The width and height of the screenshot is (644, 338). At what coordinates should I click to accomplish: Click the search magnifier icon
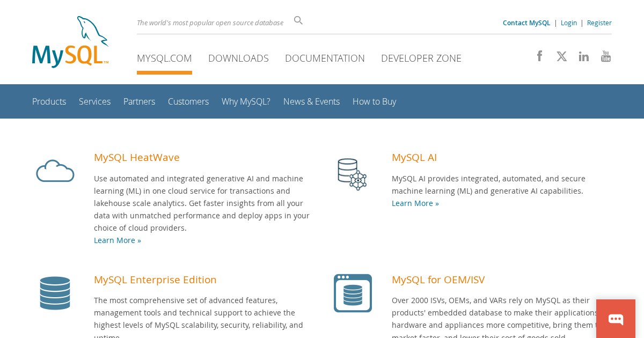point(298,20)
